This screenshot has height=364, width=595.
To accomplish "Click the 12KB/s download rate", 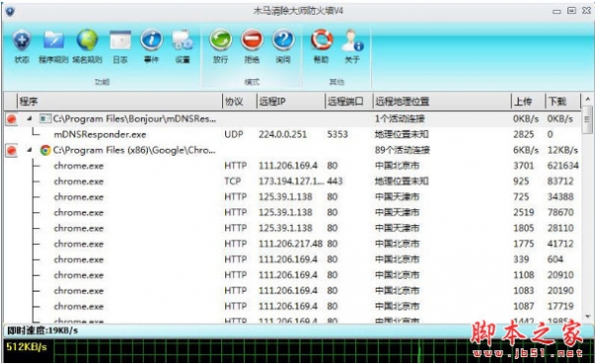I will [x=562, y=151].
